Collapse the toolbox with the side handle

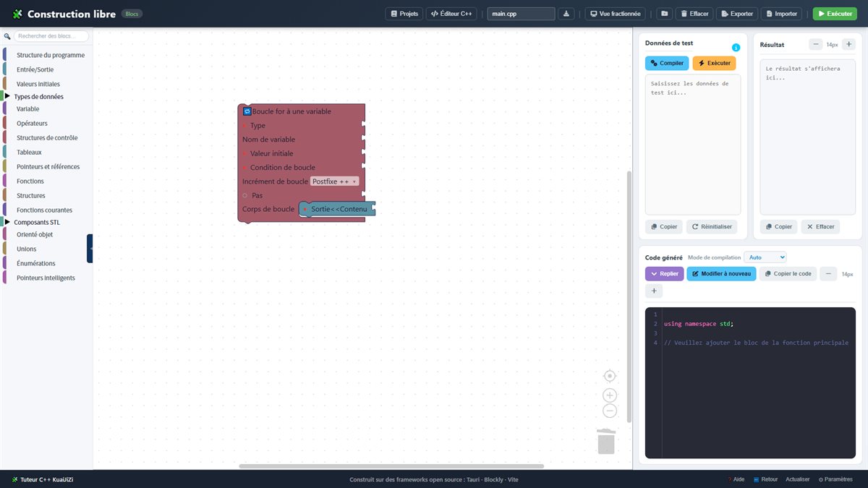(x=90, y=248)
